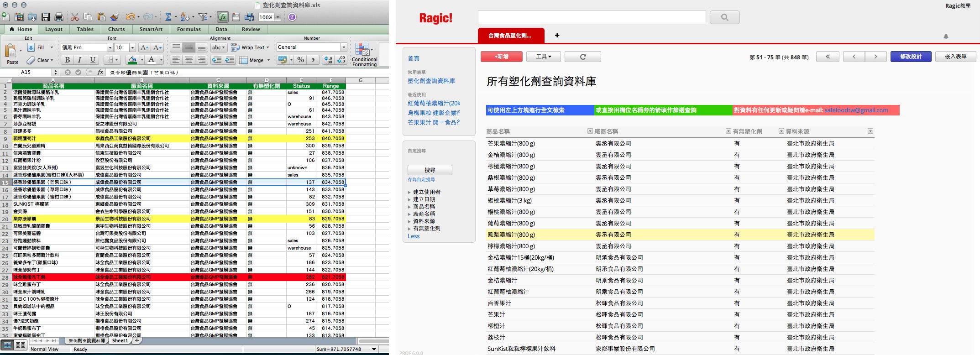Select center text horizontally

189,60
